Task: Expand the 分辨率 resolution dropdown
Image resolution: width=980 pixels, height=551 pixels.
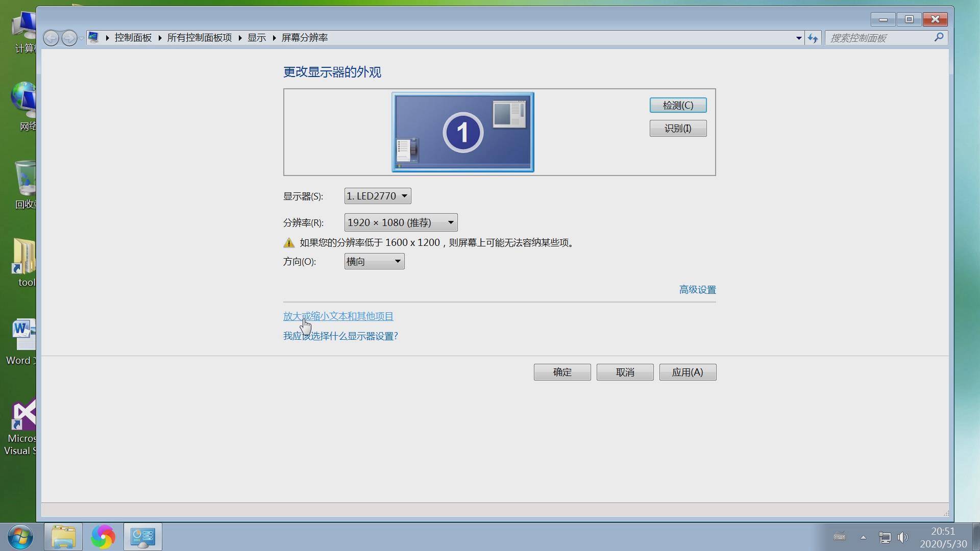Action: tap(450, 222)
